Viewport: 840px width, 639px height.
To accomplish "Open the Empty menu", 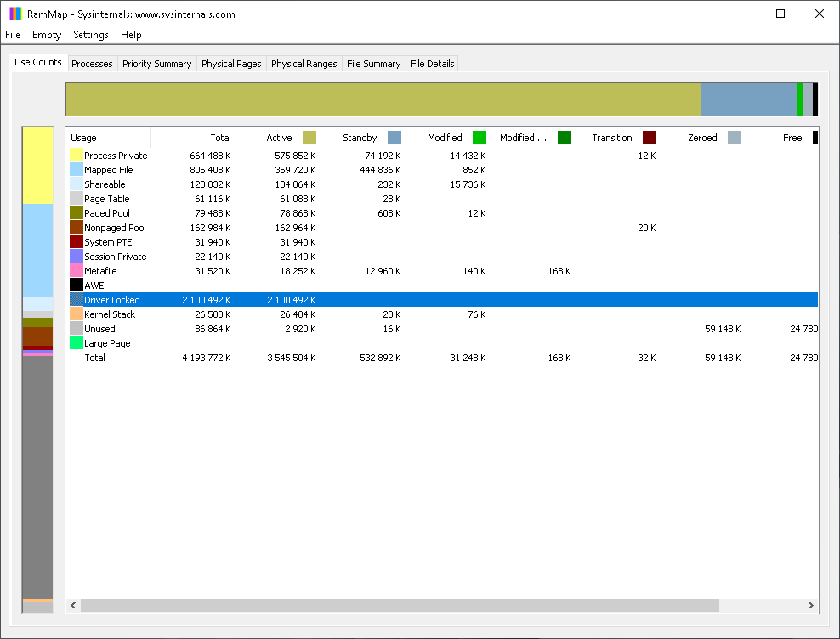I will click(x=47, y=35).
